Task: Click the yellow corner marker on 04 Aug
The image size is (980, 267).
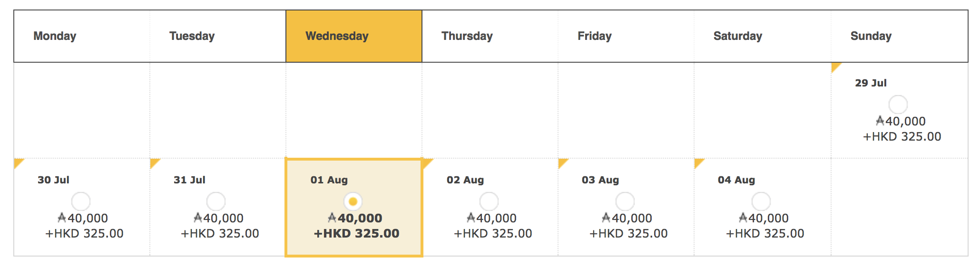Action: tap(698, 162)
